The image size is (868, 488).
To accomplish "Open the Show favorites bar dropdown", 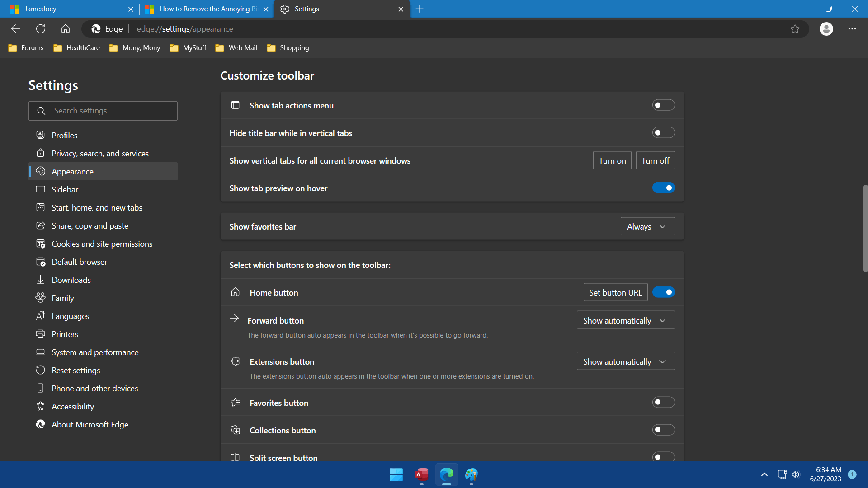I will (x=647, y=227).
